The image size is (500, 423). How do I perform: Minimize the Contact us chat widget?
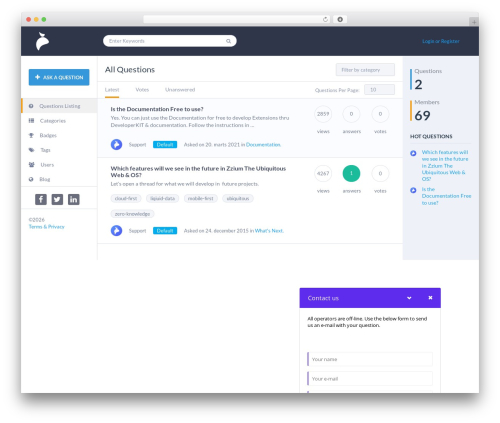[x=409, y=298]
